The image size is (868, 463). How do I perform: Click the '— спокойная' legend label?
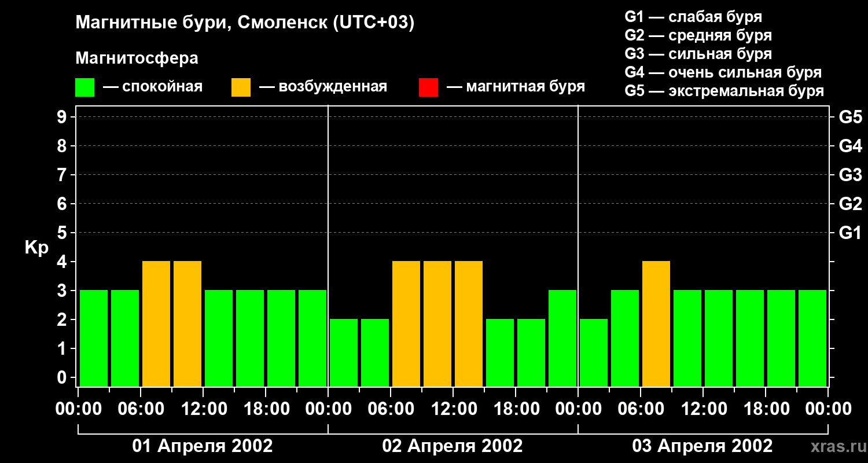(x=153, y=87)
